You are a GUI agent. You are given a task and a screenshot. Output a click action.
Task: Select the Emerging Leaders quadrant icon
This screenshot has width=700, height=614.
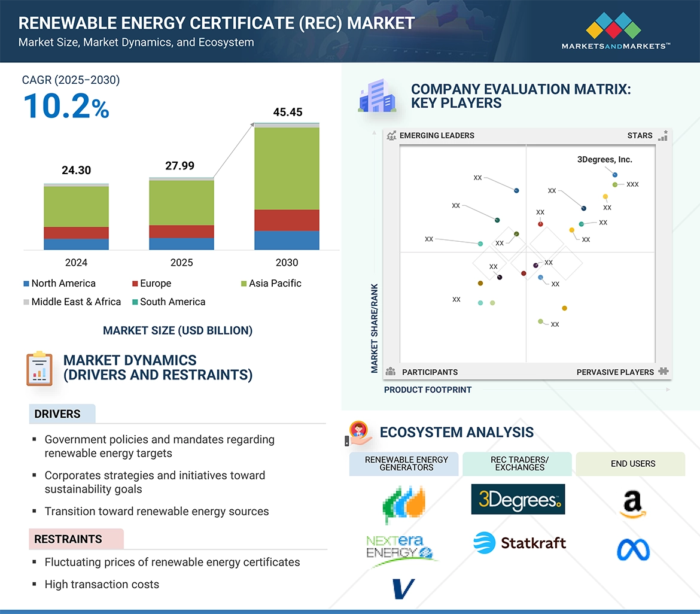[x=391, y=135]
